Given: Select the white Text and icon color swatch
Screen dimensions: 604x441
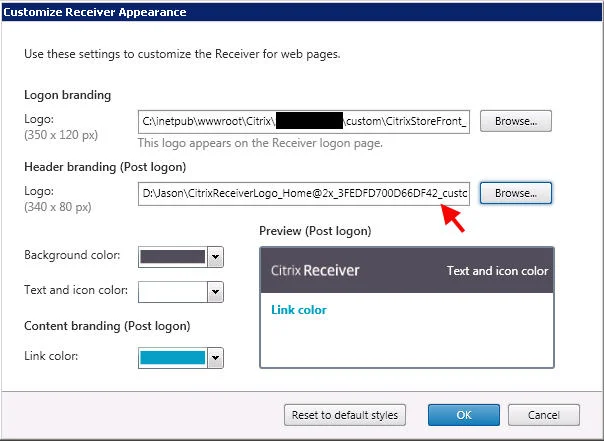Looking at the screenshot, I should [x=173, y=292].
